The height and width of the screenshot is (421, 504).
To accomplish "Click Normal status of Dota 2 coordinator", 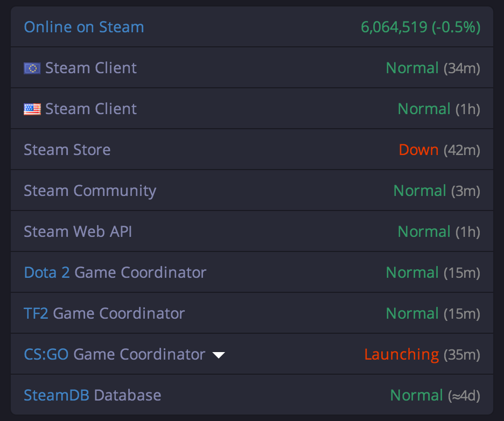I will tap(412, 272).
